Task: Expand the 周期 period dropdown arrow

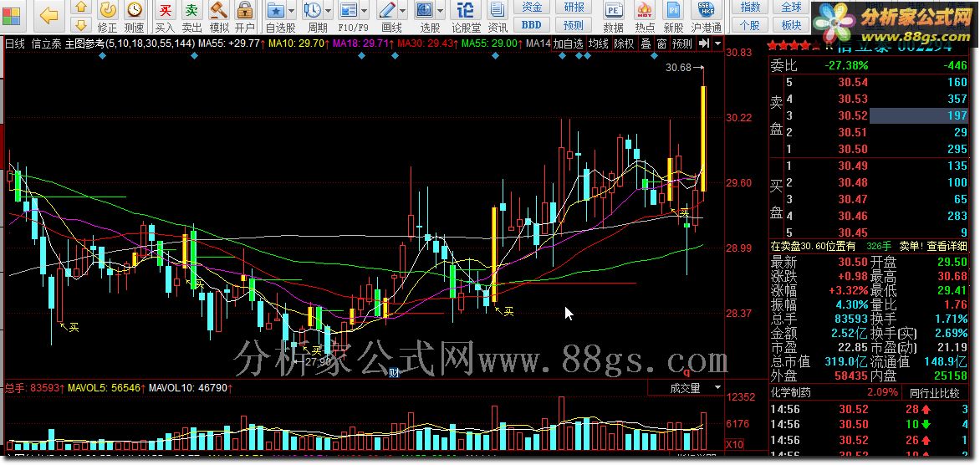Action: pos(328,11)
